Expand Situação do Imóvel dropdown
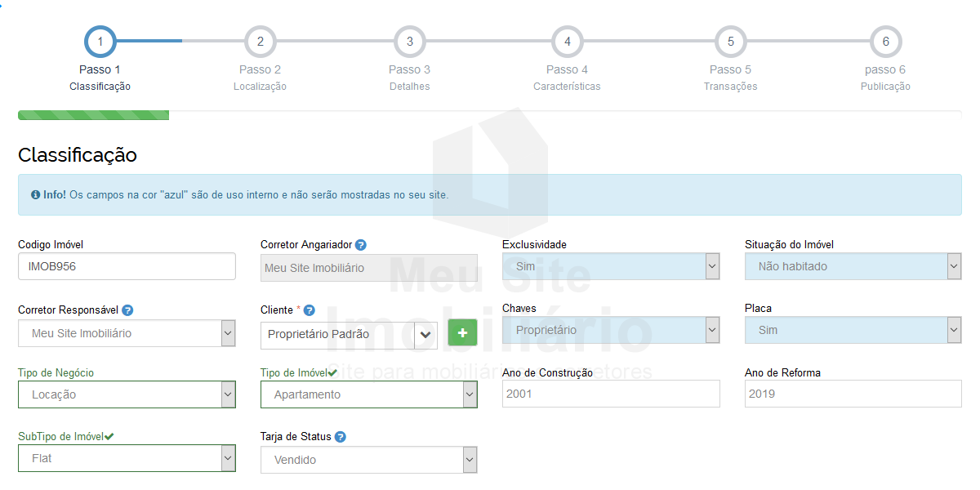The width and height of the screenshot is (980, 490). pyautogui.click(x=853, y=266)
